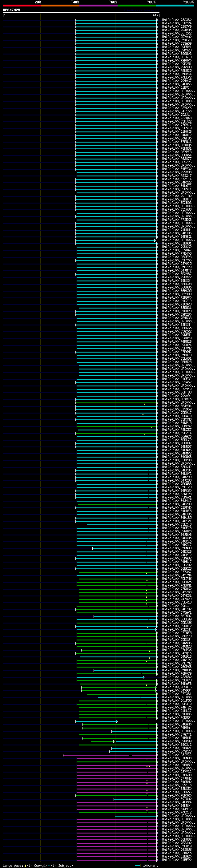Select the UniRef100_Q1KMU4 label
This screenshot has width=197, height=868.
pyautogui.click(x=176, y=230)
